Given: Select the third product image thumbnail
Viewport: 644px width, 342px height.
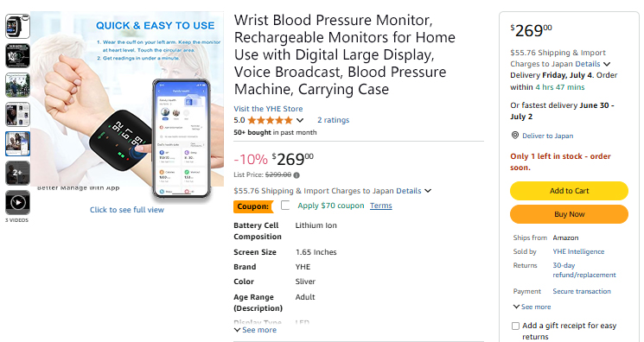Looking at the screenshot, I should tap(17, 85).
